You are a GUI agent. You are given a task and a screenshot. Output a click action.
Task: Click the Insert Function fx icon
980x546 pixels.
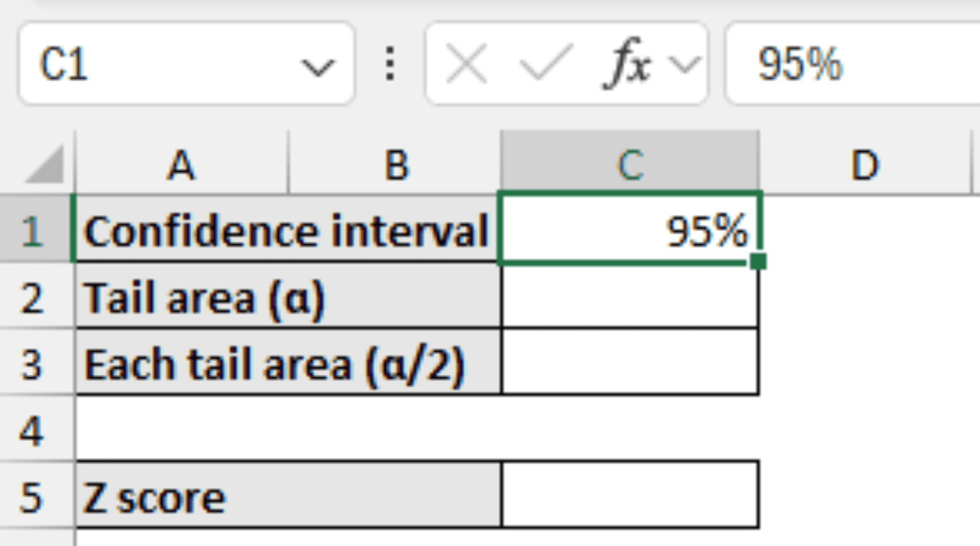tap(626, 65)
